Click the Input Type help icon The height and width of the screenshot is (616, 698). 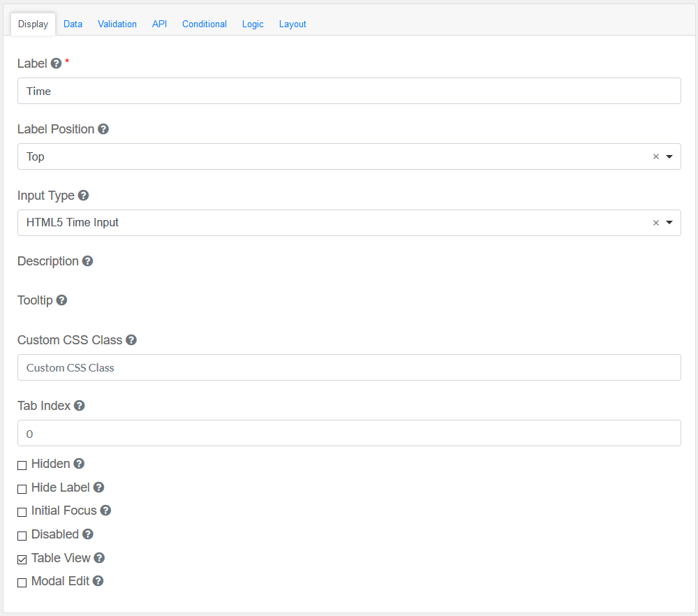83,196
